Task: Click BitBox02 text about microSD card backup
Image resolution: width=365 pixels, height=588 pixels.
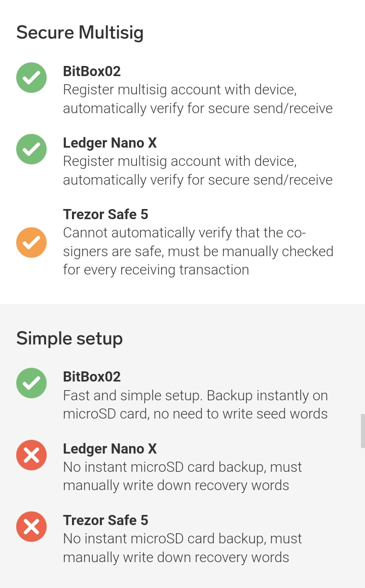Action: [x=195, y=405]
